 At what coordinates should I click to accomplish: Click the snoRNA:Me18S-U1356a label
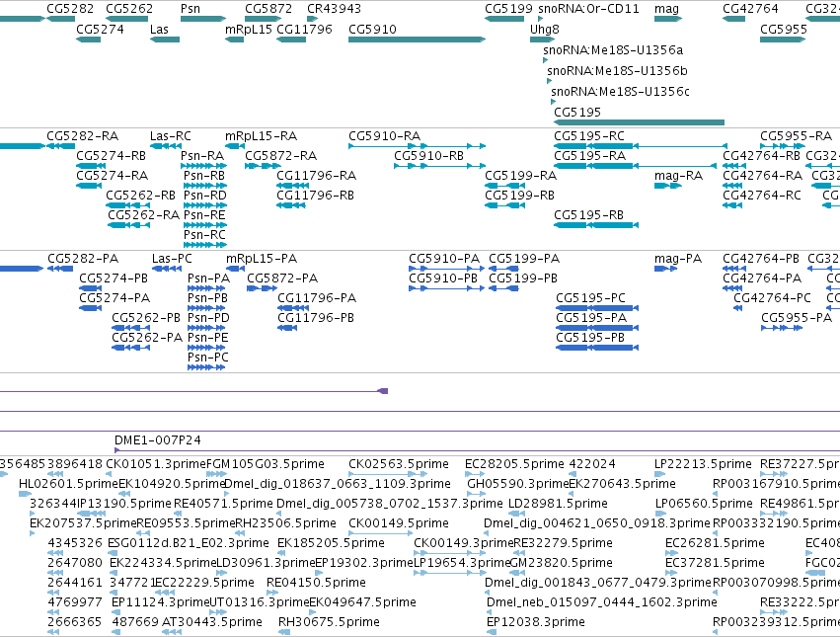(613, 49)
